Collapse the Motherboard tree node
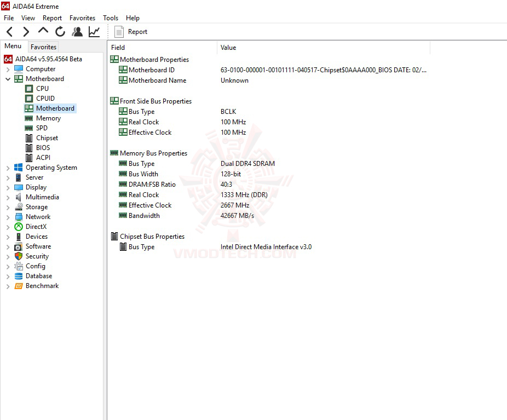Image resolution: width=507 pixels, height=420 pixels. [8, 79]
